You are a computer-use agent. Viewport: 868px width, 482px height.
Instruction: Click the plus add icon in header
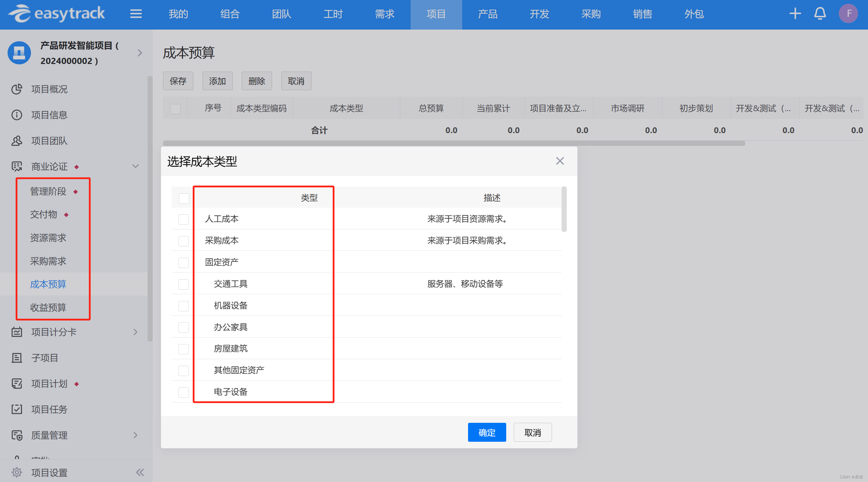pos(795,14)
